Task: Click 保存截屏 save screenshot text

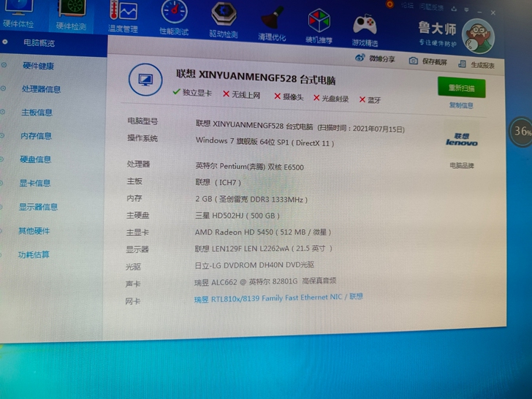Action: [435, 61]
